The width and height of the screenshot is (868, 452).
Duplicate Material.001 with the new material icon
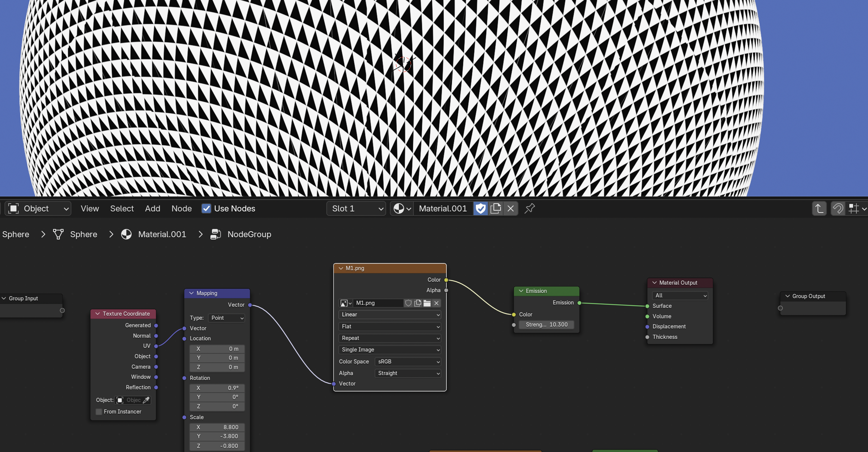coord(496,208)
